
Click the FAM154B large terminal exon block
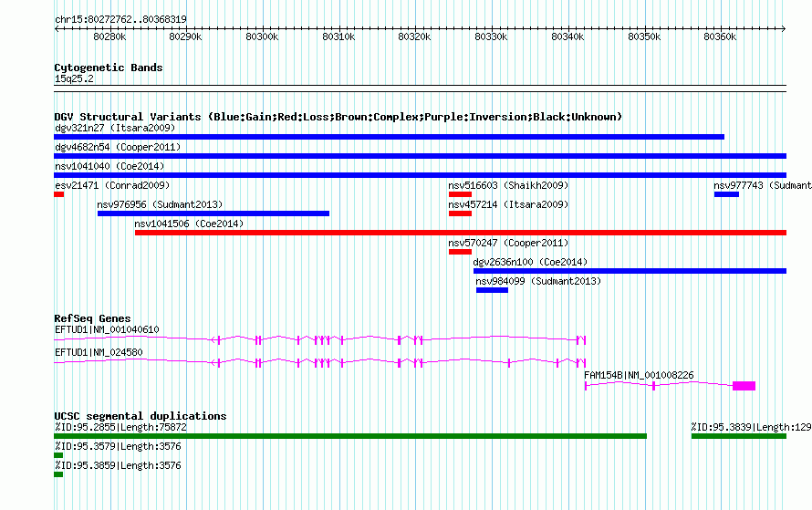click(x=744, y=386)
